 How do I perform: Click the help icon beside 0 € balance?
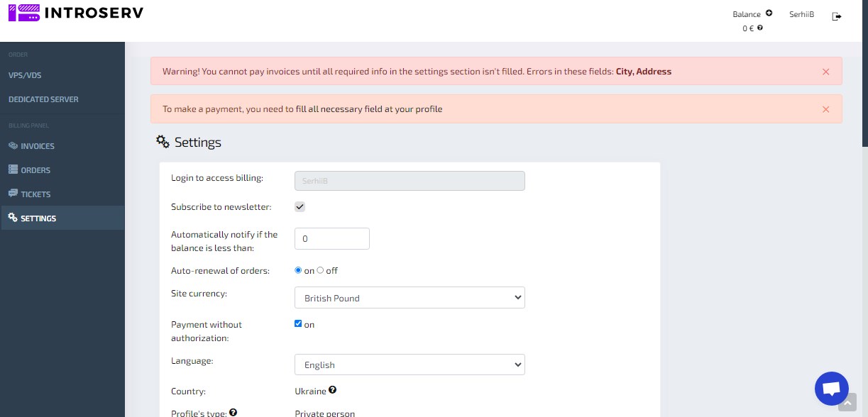coord(760,28)
